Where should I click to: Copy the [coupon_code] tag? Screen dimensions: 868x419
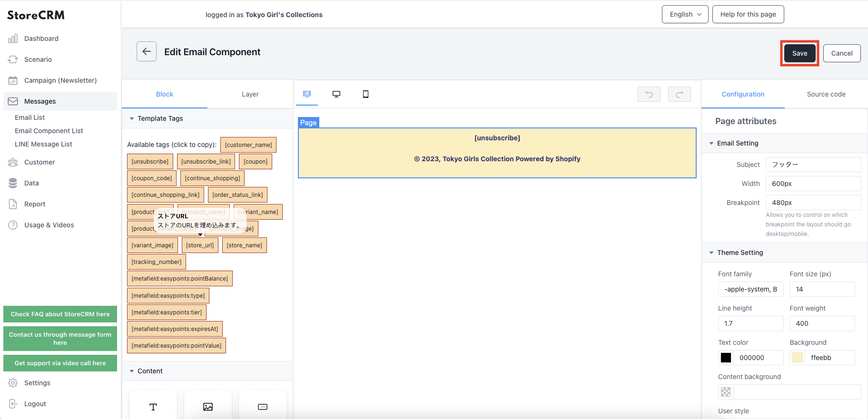point(152,178)
